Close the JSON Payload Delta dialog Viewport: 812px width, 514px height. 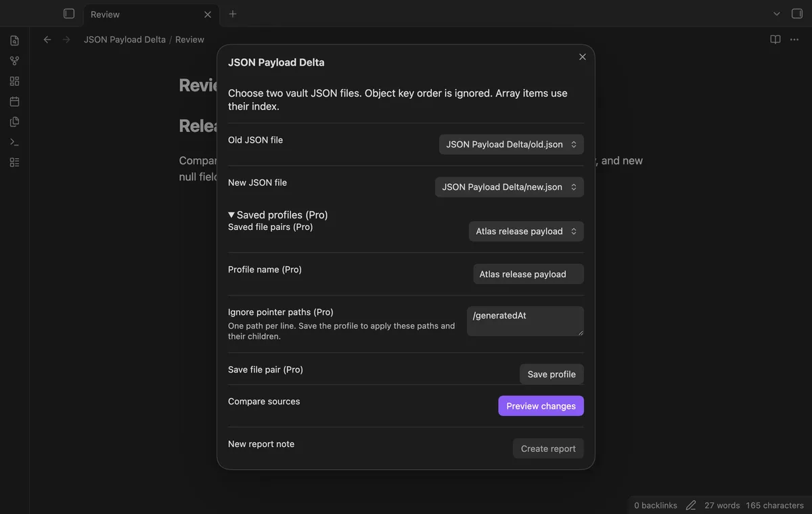tap(583, 57)
